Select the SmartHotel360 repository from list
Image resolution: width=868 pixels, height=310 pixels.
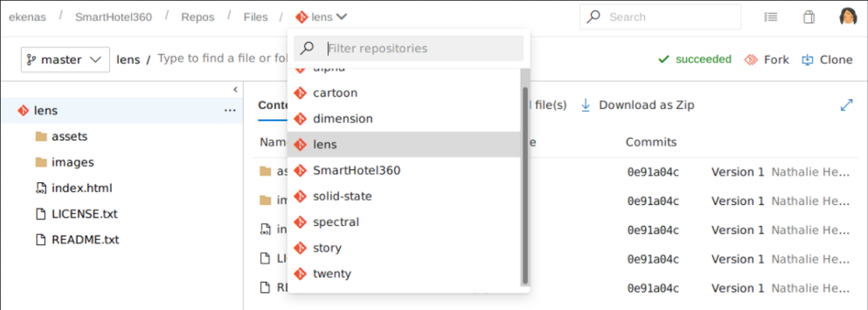pos(357,170)
